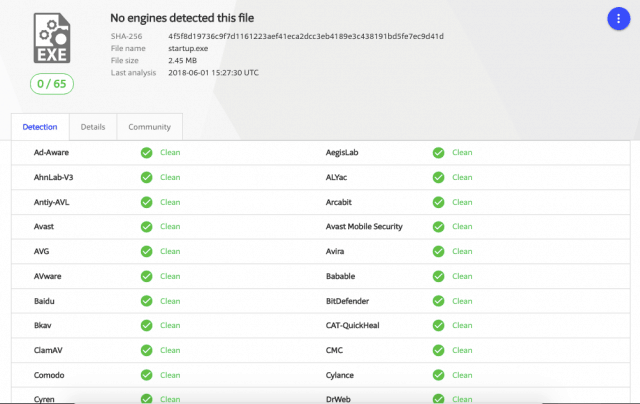This screenshot has height=404, width=640.
Task: Select the SHA-256 hash value text
Action: pos(306,36)
